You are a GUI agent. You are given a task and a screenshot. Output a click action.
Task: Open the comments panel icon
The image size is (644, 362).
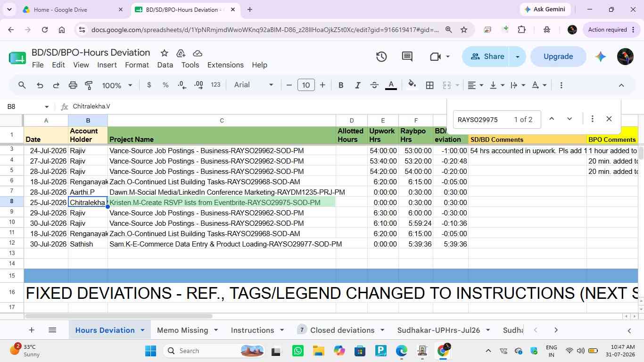click(407, 57)
